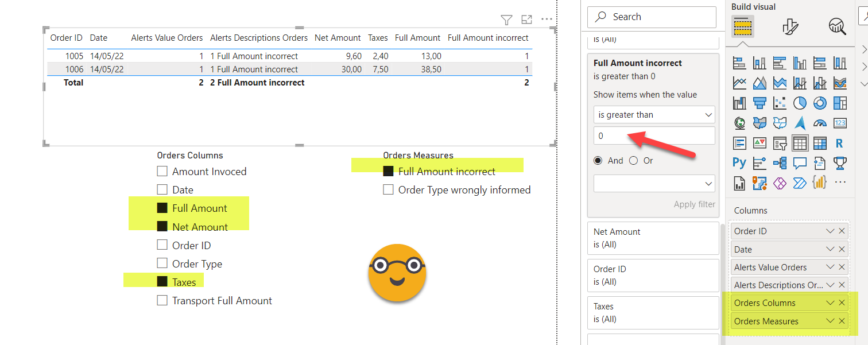
Task: Expand the Orders Columns field dropdown arrow
Action: [x=830, y=303]
